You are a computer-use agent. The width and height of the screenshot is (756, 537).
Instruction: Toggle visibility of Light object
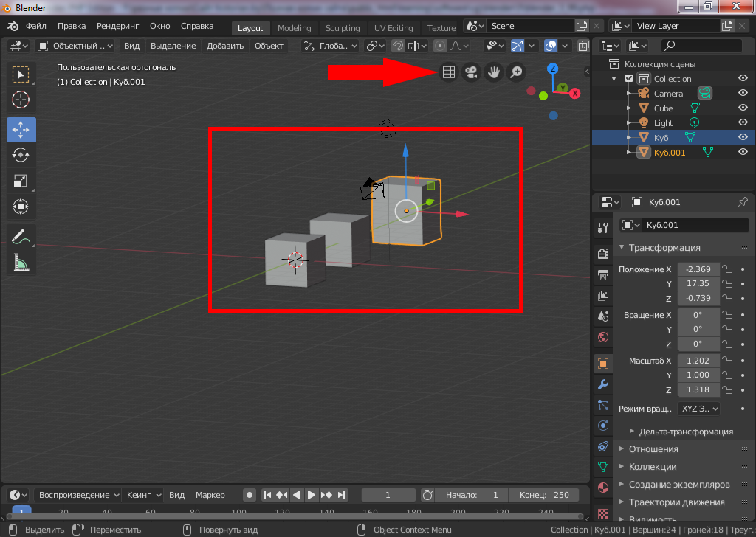pos(743,123)
